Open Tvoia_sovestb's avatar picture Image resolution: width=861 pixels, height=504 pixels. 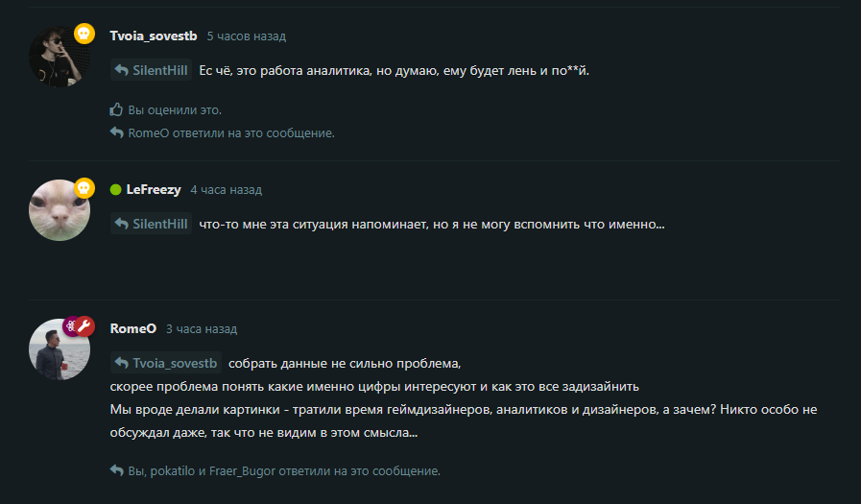(60, 57)
